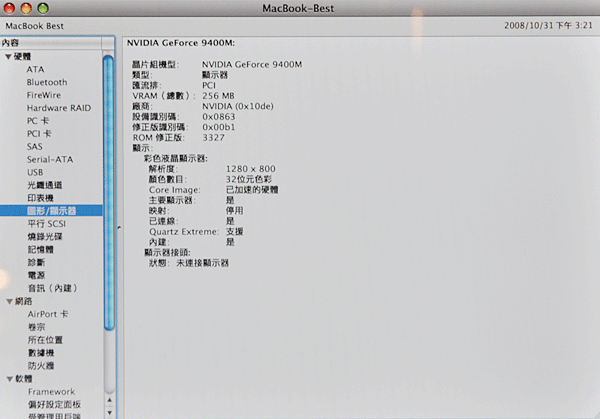600x419 pixels.
Task: Select 卷宗 volumes item
Action: [37, 327]
